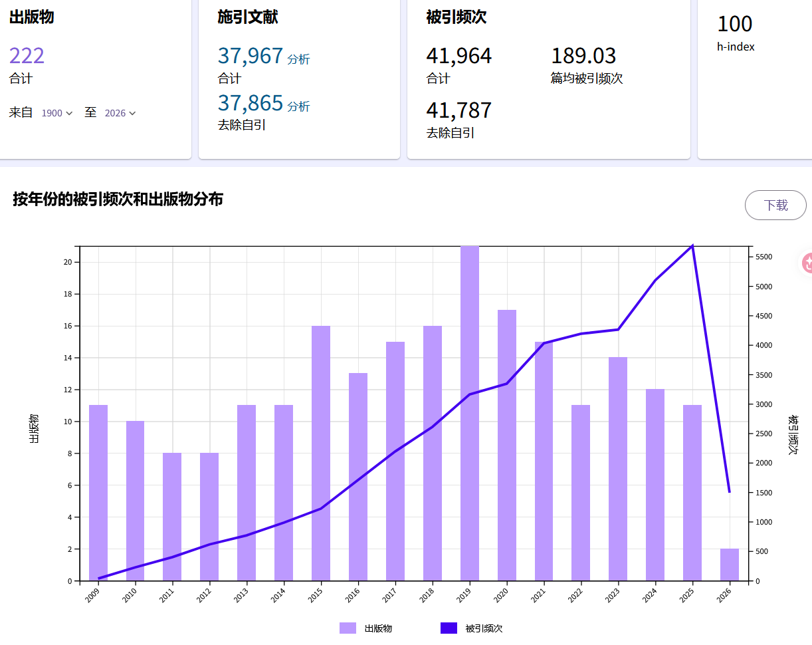Open the 37,967 citing articles total
This screenshot has width=812, height=645.
(x=250, y=56)
